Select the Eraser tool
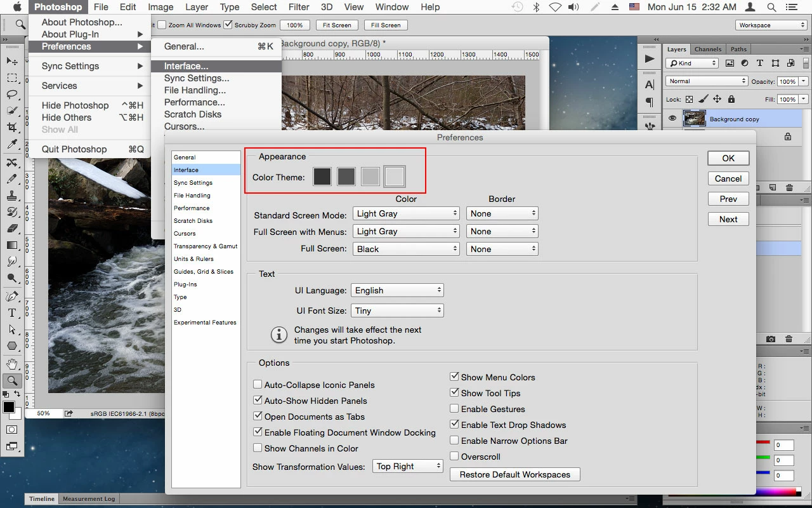The height and width of the screenshot is (508, 812). point(12,229)
